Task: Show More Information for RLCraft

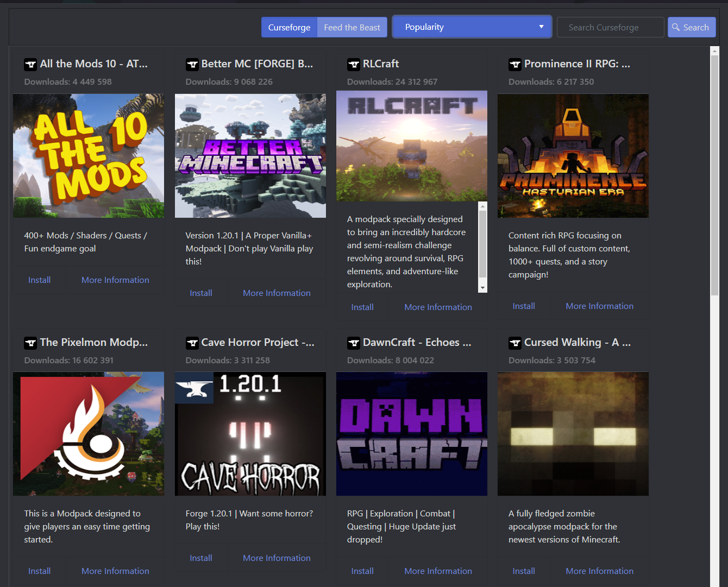Action: 438,307
